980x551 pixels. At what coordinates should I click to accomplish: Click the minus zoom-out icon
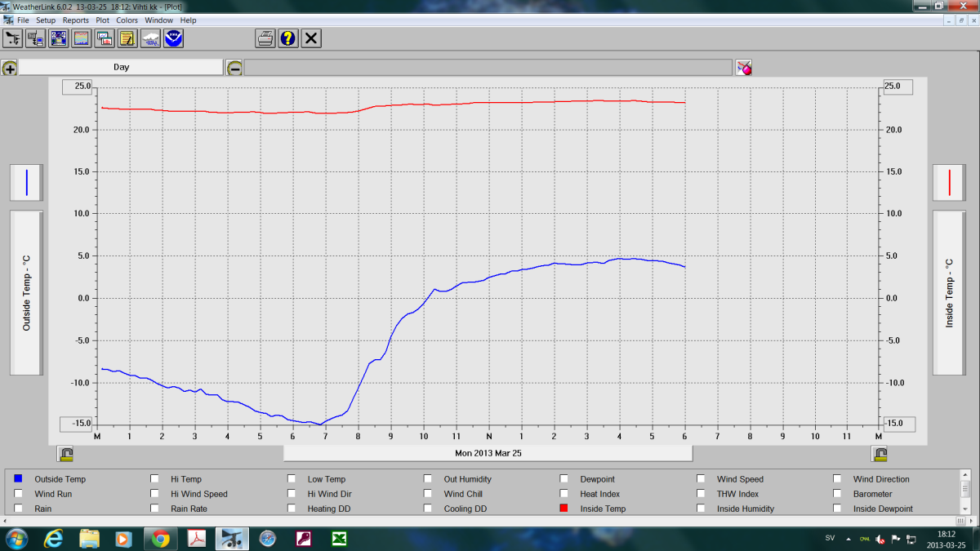coord(234,68)
